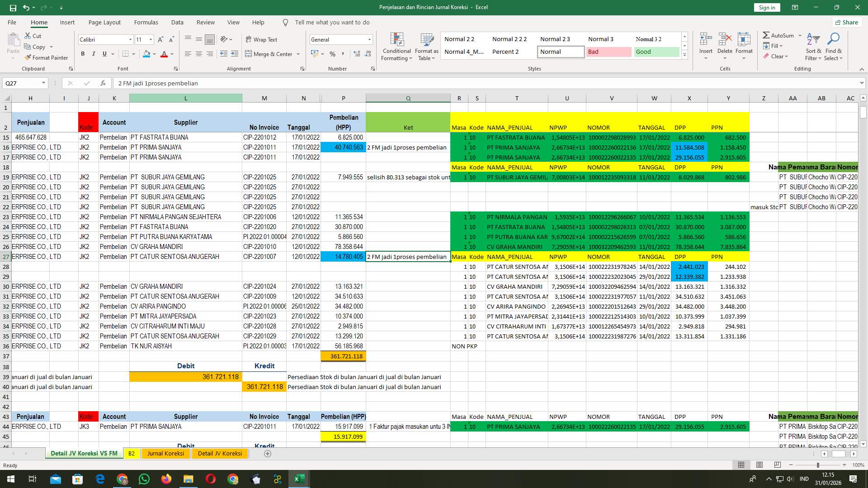
Task: Click Increase Decimal
Action: pos(357,54)
